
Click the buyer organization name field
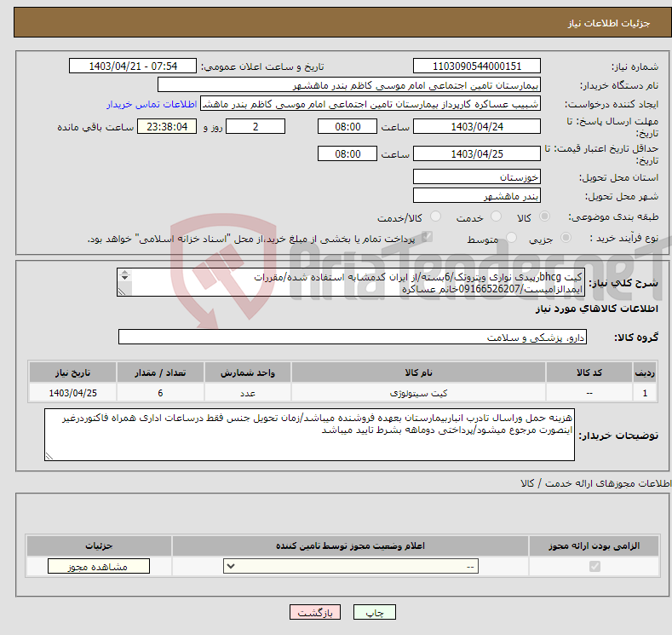(x=349, y=85)
